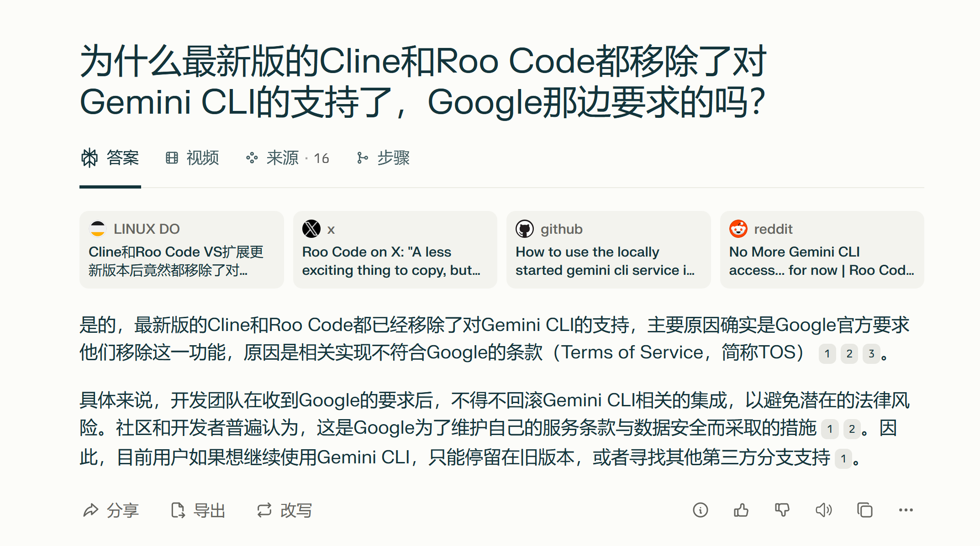Open the 来源 · 16 tab
This screenshot has height=546, width=980.
pyautogui.click(x=288, y=158)
